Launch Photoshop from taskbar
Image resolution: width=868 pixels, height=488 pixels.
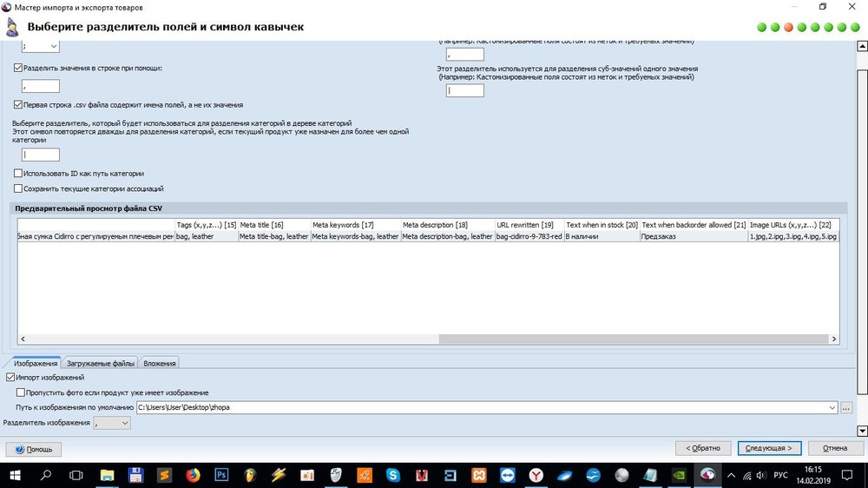click(221, 475)
